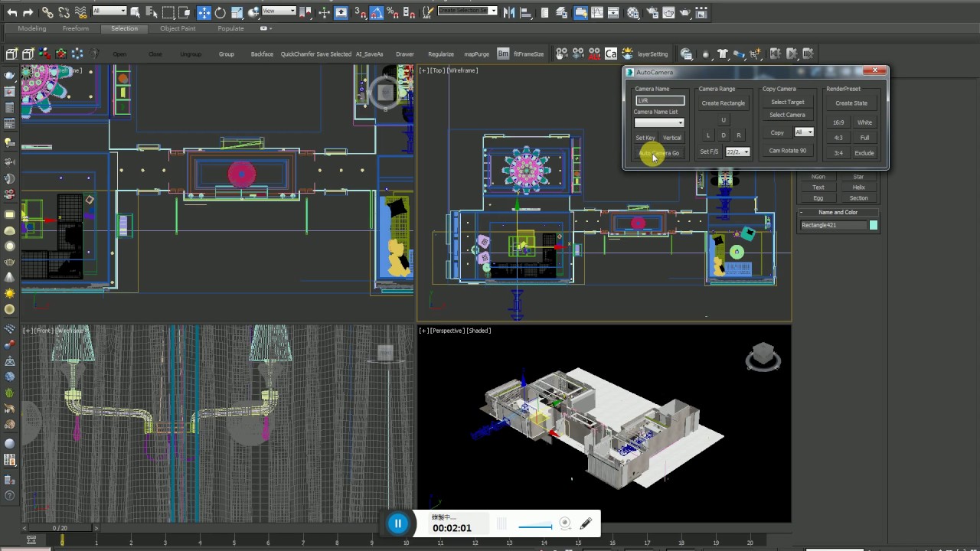Screen dimensions: 980x551
Task: Click the Ca camera script icon
Action: pyautogui.click(x=610, y=54)
